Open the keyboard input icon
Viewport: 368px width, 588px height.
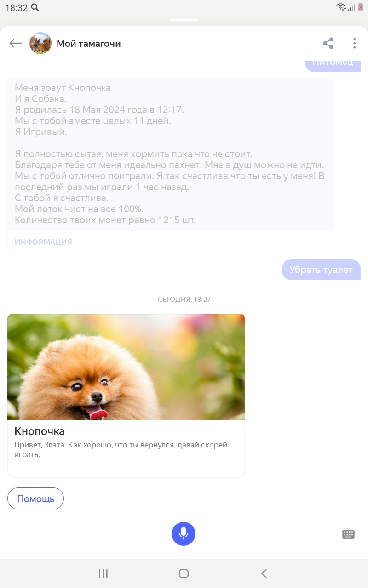pos(348,534)
